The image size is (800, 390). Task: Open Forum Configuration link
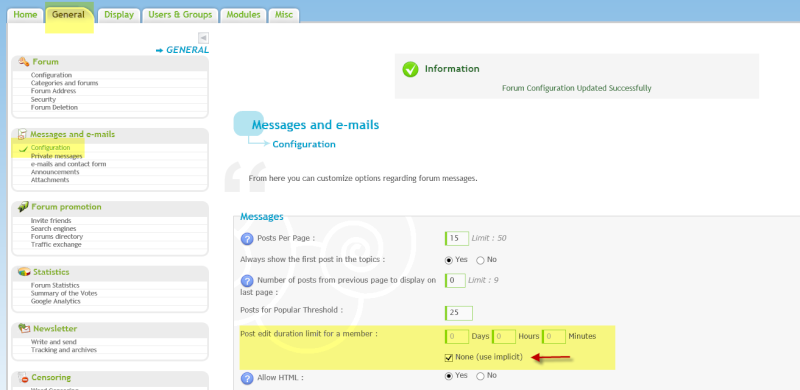click(x=51, y=75)
